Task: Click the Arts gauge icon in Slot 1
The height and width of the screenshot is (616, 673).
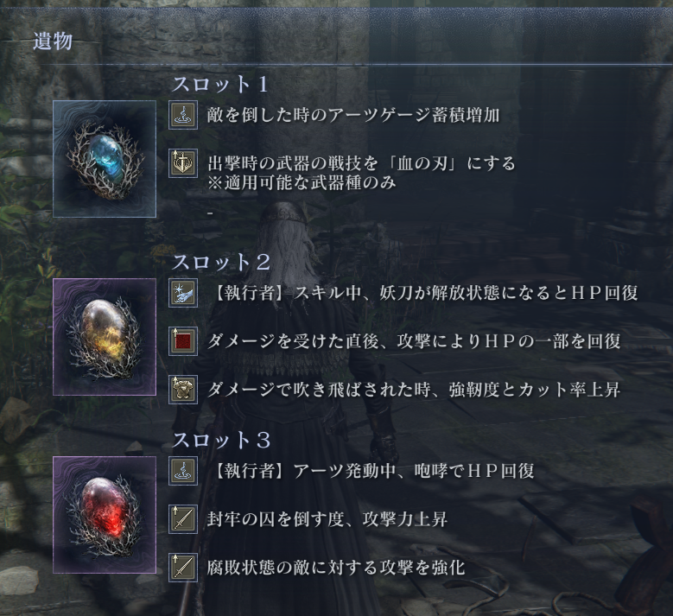Action: click(183, 115)
